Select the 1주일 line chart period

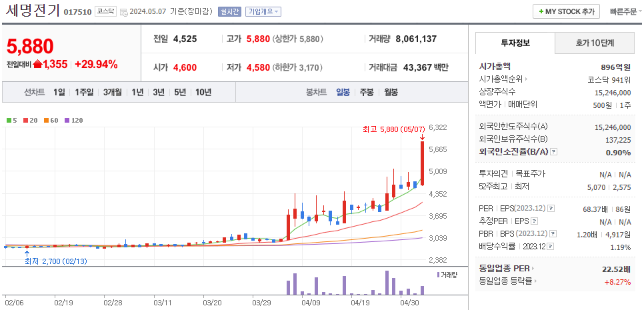coord(84,93)
